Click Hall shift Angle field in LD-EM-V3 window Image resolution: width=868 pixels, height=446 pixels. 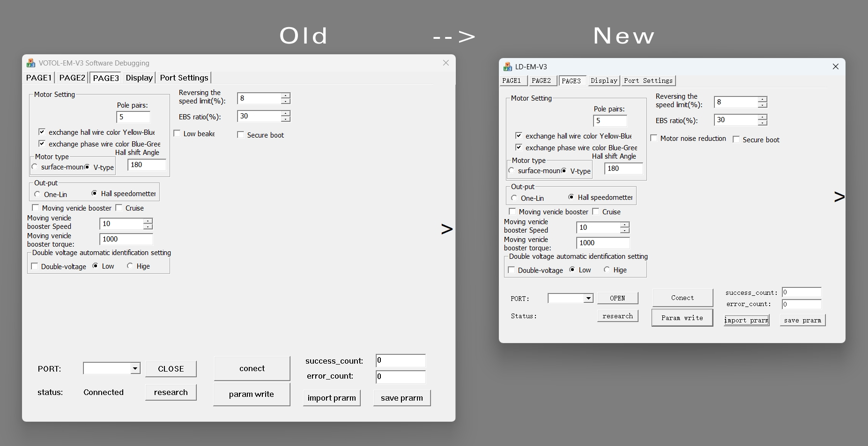click(623, 168)
